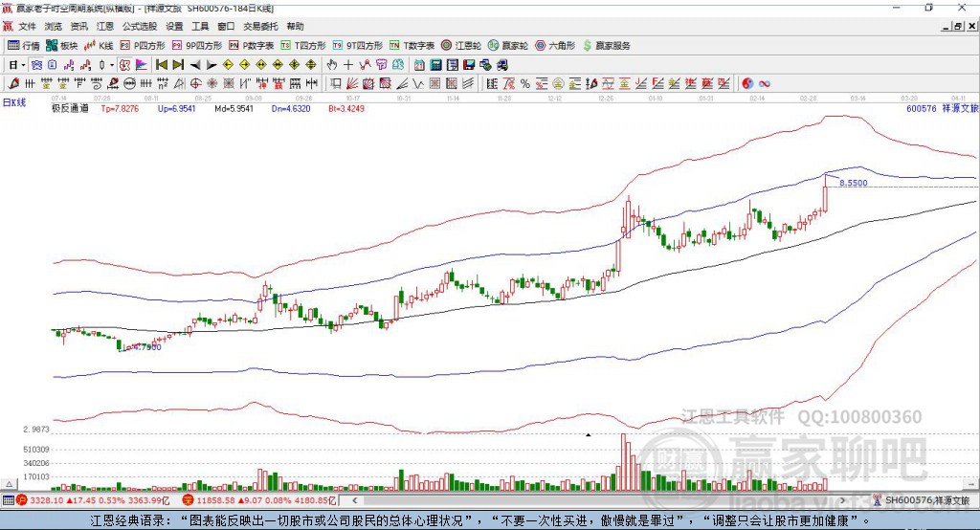Click the Tp=7.8276 value
This screenshot has height=530, width=980.
[x=120, y=109]
